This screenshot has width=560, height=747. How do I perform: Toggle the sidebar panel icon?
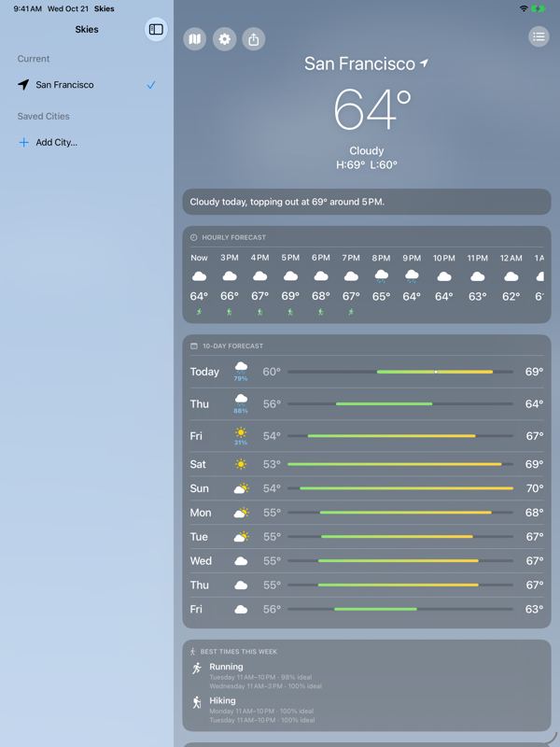pyautogui.click(x=156, y=30)
